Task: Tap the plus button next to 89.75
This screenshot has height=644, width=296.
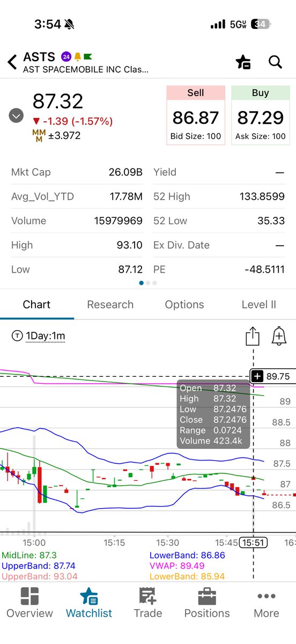Action: click(x=257, y=376)
